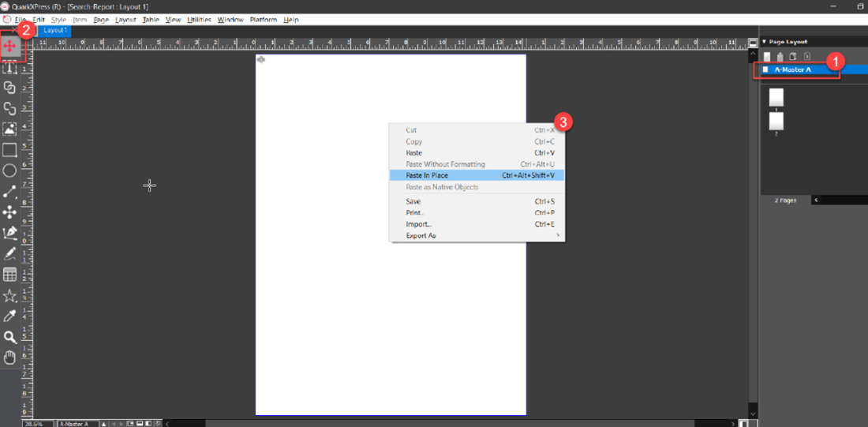Screen dimensions: 868x427
Task: Click the blank single page icon in Page Layout
Action: tap(767, 57)
